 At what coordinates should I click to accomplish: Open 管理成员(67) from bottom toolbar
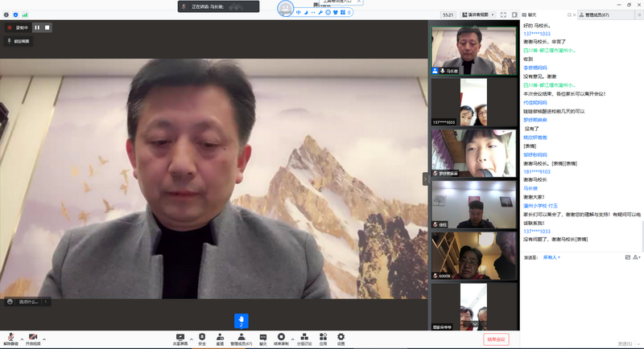click(241, 337)
